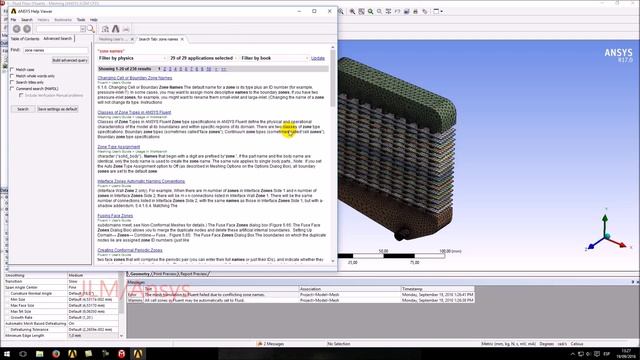This screenshot has height=360, width=640.
Task: Open the Help menu in Help Viewer
Action: [94, 20]
